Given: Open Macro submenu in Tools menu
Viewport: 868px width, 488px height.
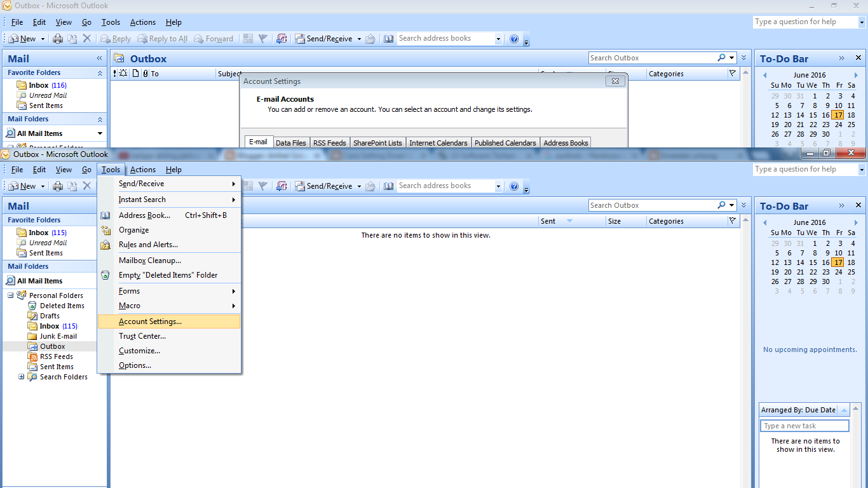Looking at the screenshot, I should click(169, 306).
